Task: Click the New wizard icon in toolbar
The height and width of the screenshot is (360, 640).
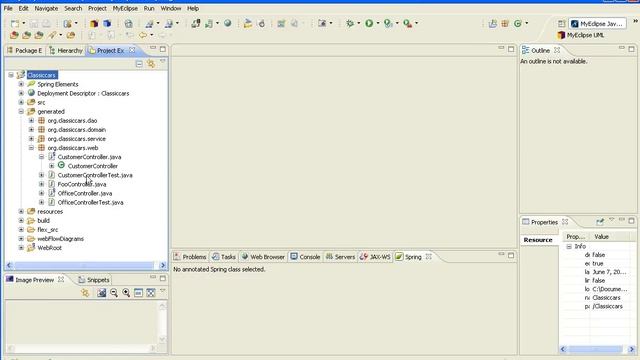Action: click(x=15, y=23)
